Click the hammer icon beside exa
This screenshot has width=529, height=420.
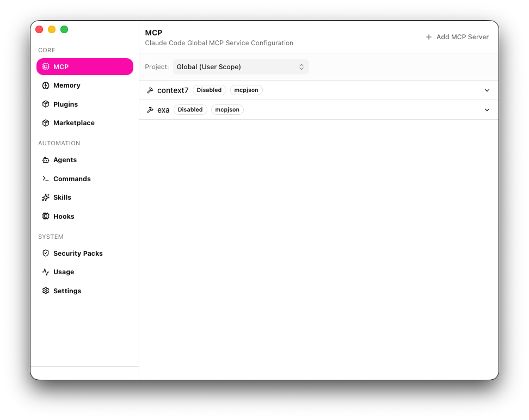tap(150, 110)
